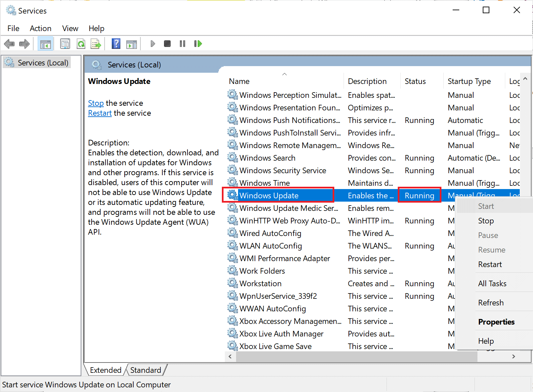Pause the service with the pause toolbar icon
This screenshot has width=533, height=392.
182,43
